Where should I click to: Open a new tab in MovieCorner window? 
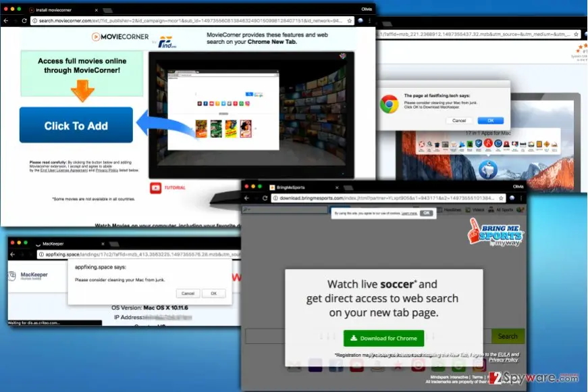(x=108, y=10)
